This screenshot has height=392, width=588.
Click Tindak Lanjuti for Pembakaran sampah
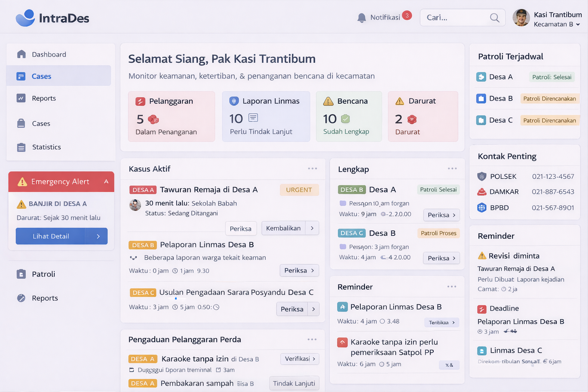coord(294,384)
